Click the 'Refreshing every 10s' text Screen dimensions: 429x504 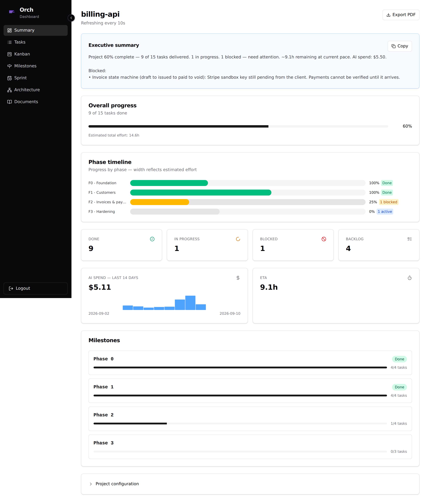(103, 23)
